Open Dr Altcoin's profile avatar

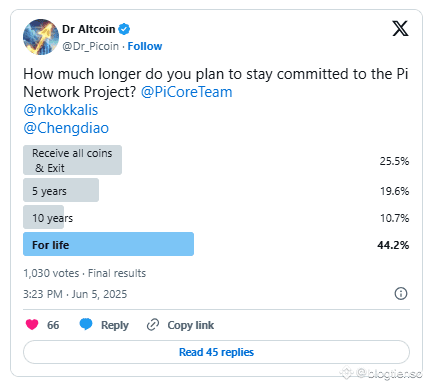[x=41, y=37]
